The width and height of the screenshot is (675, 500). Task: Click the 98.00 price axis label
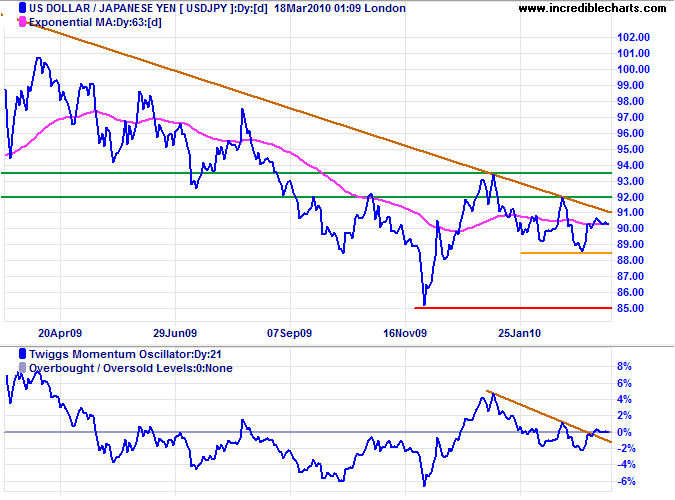point(630,101)
